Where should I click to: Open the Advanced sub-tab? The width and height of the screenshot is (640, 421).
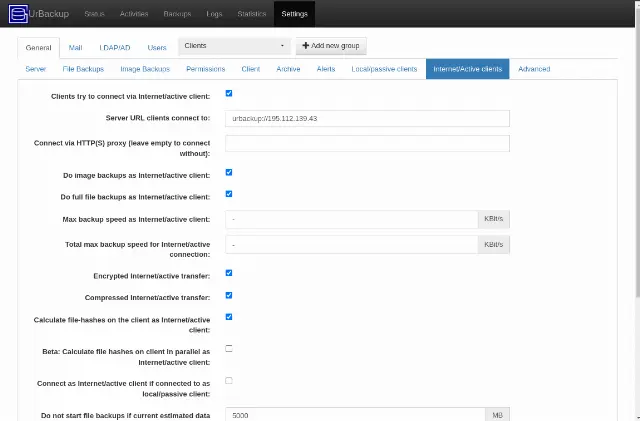point(534,69)
